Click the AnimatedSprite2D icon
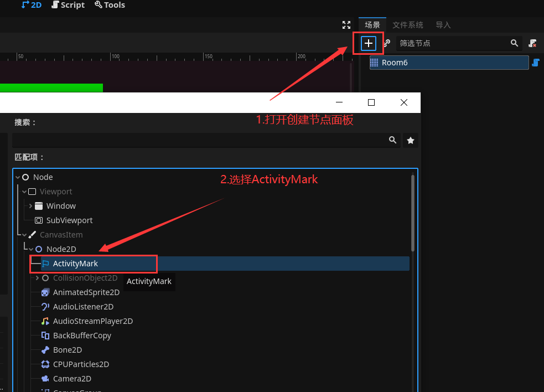Viewport: 544px width, 392px height. click(45, 292)
